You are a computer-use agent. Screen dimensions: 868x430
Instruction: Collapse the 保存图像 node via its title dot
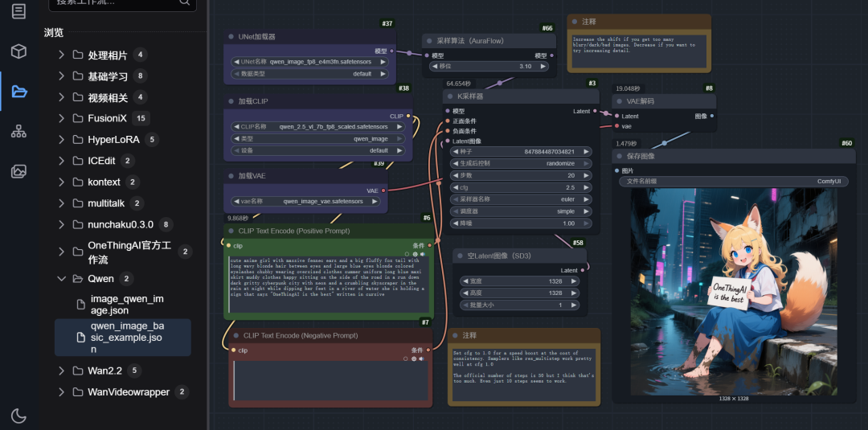[x=620, y=156]
